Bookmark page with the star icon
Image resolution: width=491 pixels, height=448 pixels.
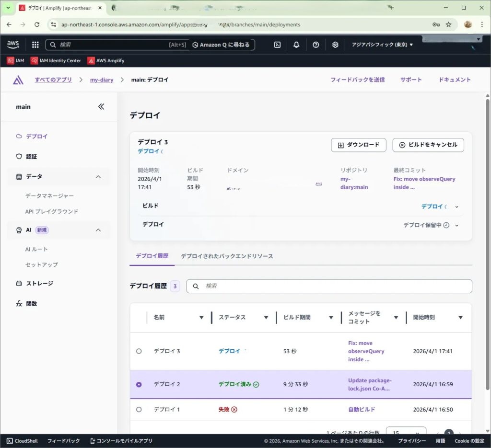coord(449,24)
